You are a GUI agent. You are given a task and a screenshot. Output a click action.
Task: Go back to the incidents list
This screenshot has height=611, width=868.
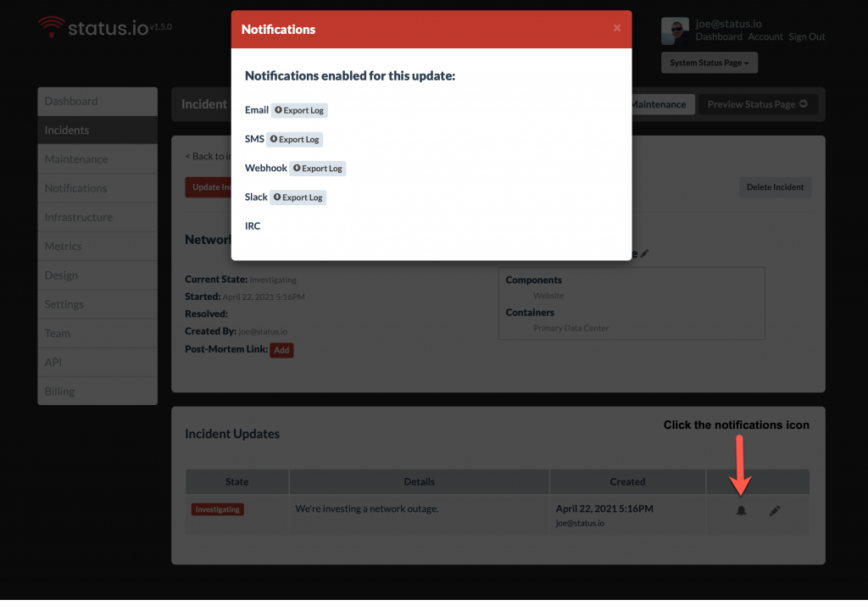point(208,156)
